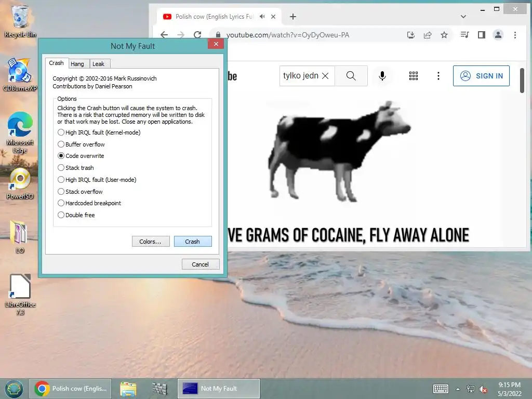The height and width of the screenshot is (399, 532).
Task: Click the YouTube page scrollbar
Action: pos(522,81)
